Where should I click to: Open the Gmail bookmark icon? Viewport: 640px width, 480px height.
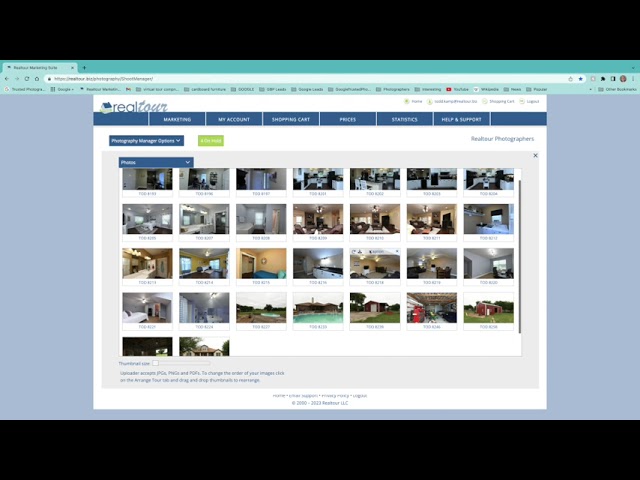click(128, 89)
